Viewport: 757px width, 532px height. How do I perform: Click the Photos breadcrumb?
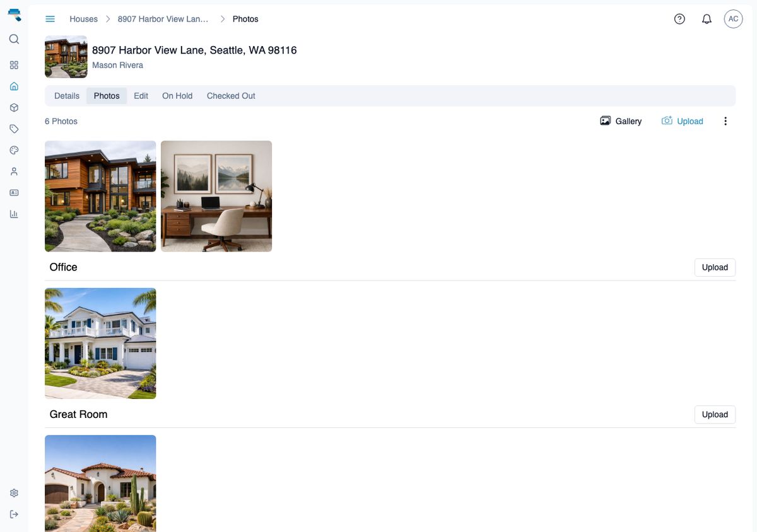click(245, 19)
